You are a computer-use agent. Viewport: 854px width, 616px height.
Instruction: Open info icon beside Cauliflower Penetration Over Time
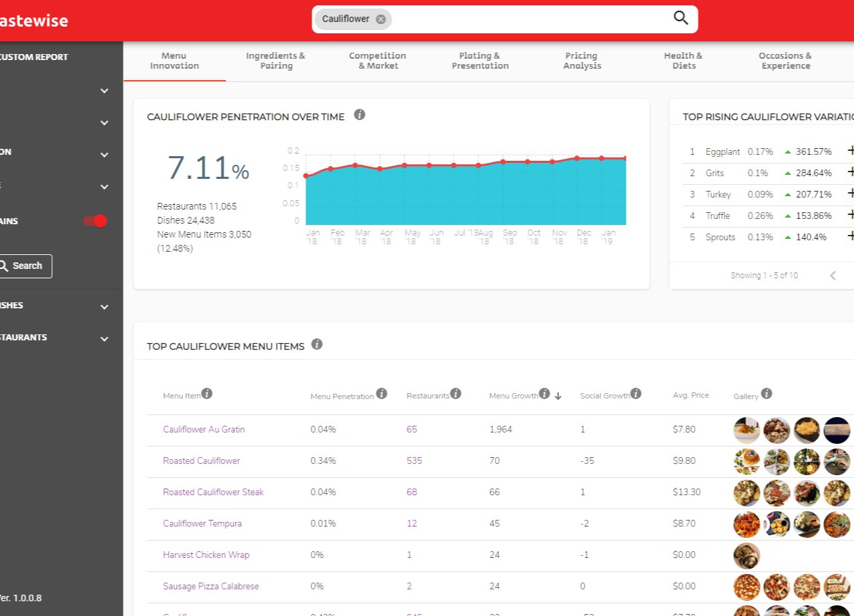click(360, 115)
